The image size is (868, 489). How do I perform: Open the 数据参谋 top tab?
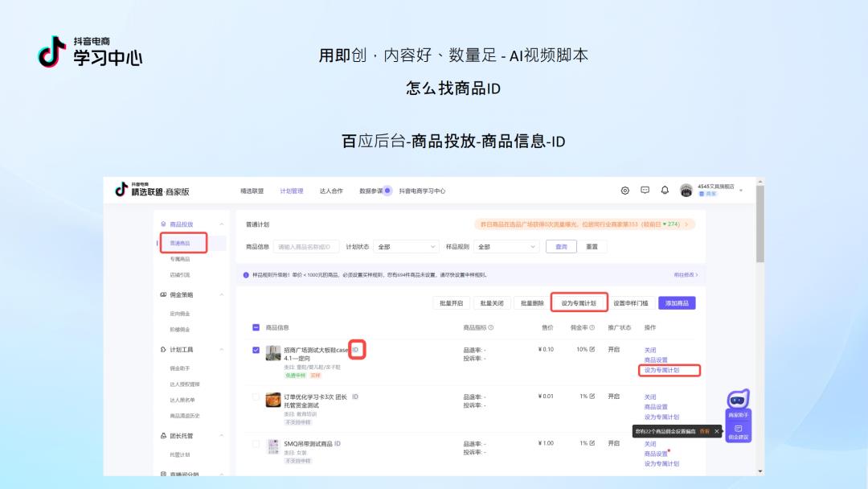[371, 191]
